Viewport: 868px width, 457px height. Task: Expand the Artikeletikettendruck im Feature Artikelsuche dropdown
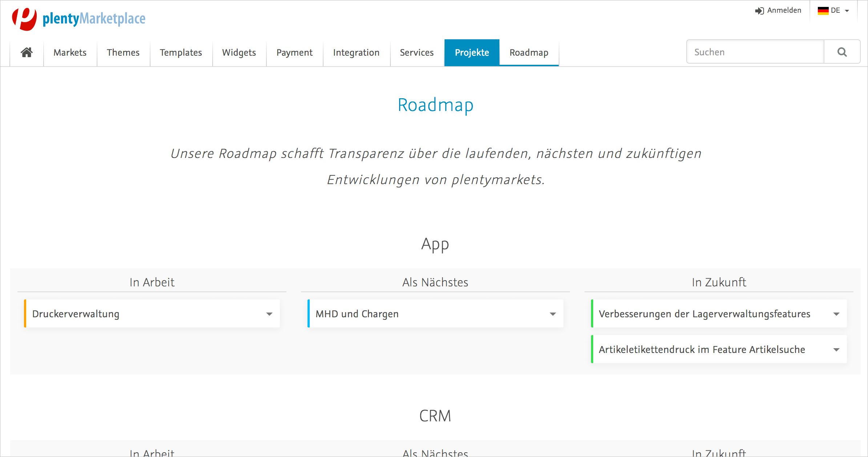[835, 349]
